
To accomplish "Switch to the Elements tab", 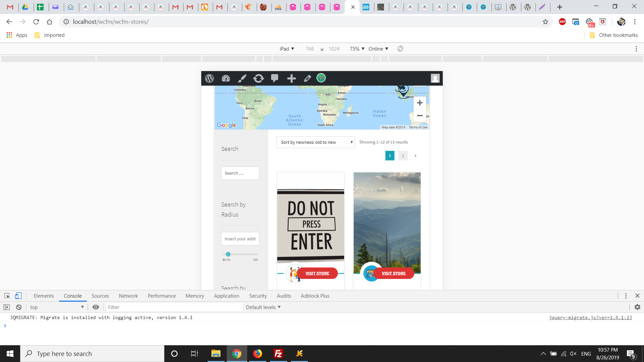I will point(44,296).
